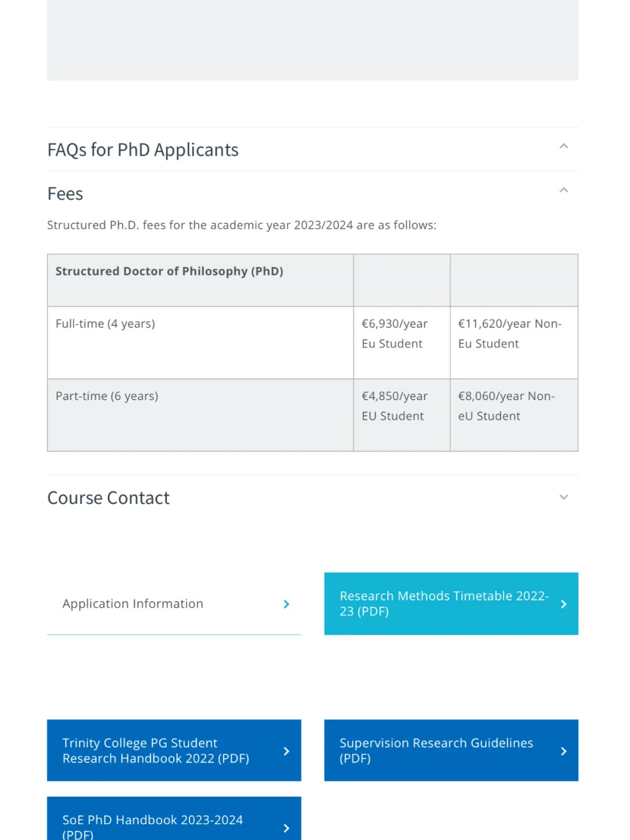Open the Application Information link
Screen dimensions: 630x840
174,604
